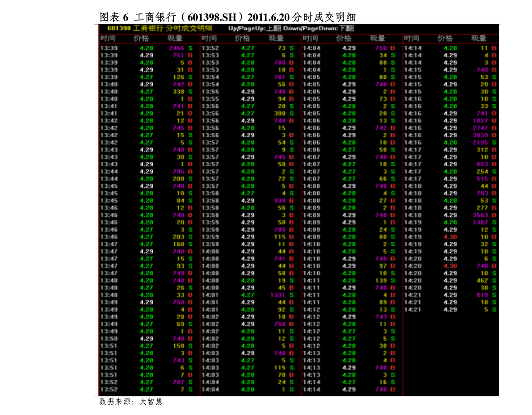
Task: Select the 14:17 buy trade of 853
Action: click(x=482, y=164)
